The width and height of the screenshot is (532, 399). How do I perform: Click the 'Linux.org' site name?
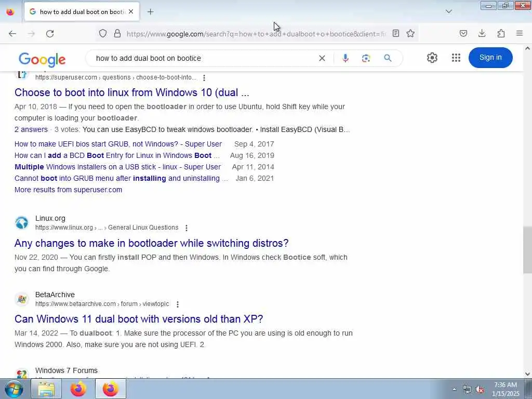50,219
